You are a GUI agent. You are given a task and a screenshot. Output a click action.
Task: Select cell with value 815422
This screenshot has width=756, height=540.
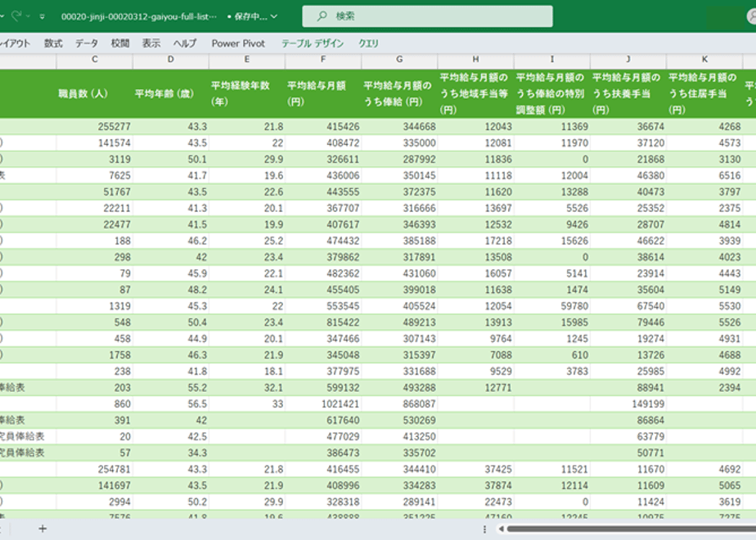pyautogui.click(x=323, y=322)
